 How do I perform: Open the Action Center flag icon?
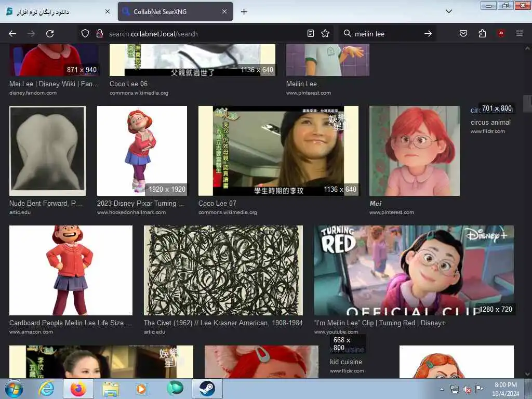(x=479, y=389)
